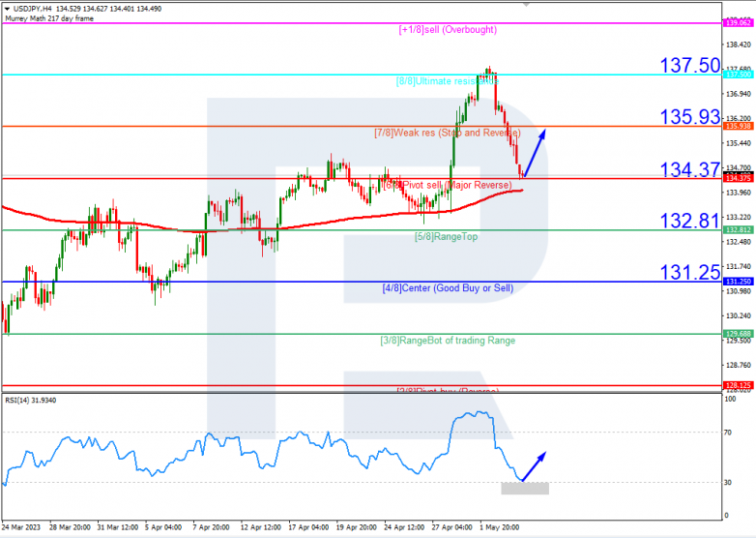The image size is (756, 538).
Task: Click the large 137.50 level annotation
Action: point(689,65)
